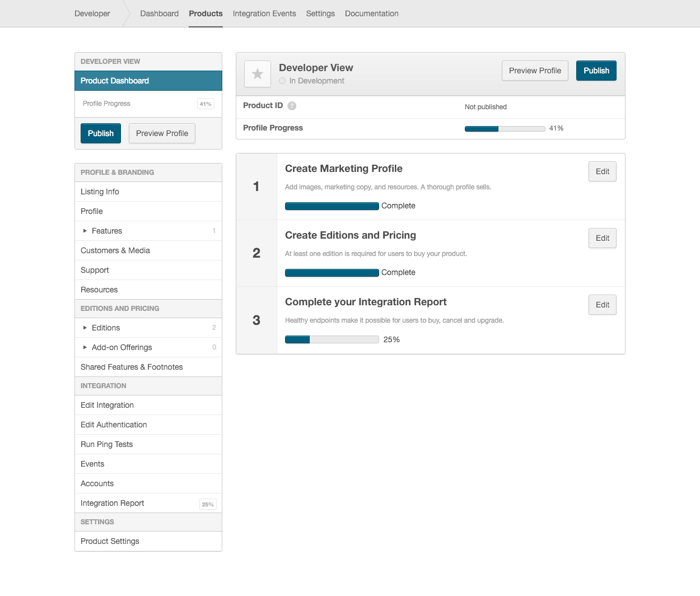Edit the Complete your Integration Report step
Screen dimensions: 700x596
click(x=603, y=305)
